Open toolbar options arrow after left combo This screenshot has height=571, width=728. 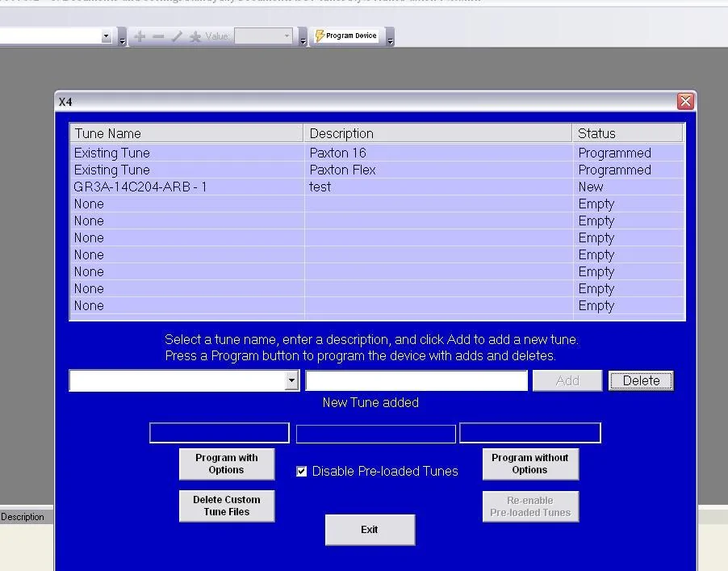[x=122, y=36]
